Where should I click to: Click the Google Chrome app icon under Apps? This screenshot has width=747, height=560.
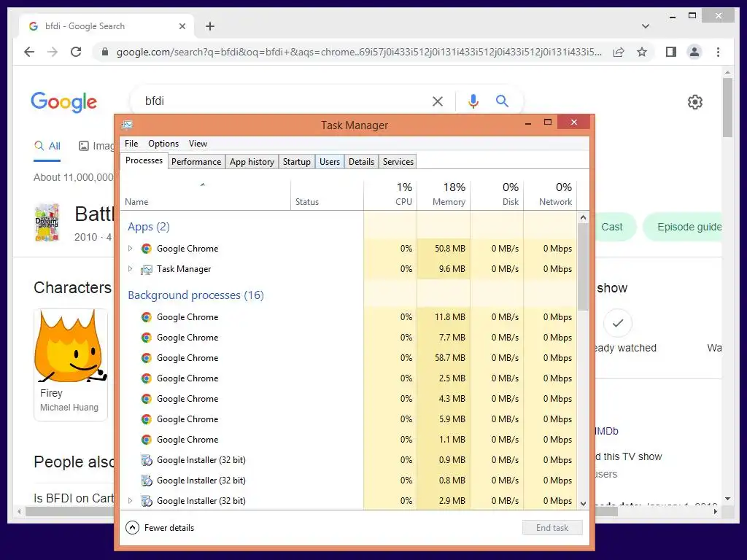point(146,249)
